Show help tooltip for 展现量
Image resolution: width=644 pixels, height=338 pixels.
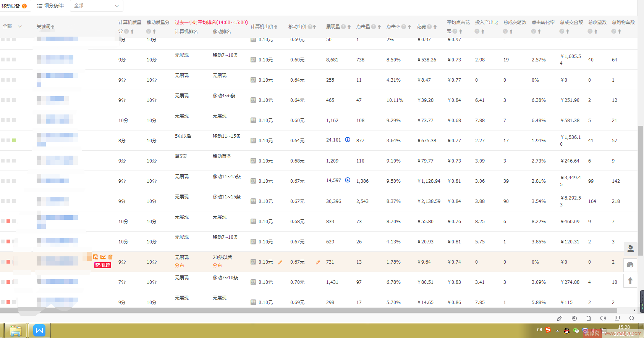coord(343,27)
